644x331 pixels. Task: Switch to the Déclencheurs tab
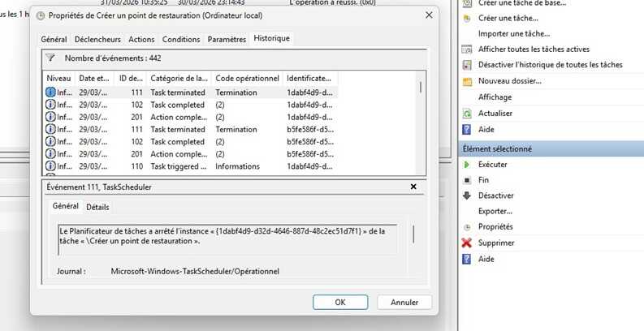97,39
